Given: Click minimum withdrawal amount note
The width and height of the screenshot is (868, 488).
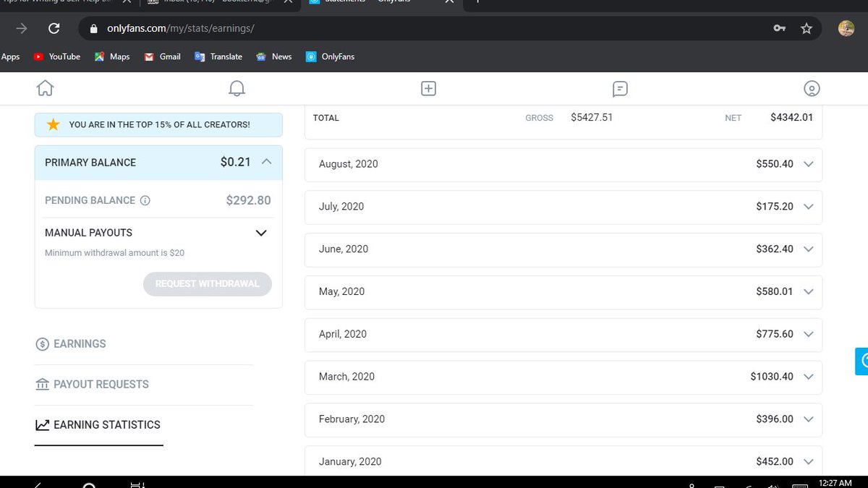Looking at the screenshot, I should coord(114,253).
